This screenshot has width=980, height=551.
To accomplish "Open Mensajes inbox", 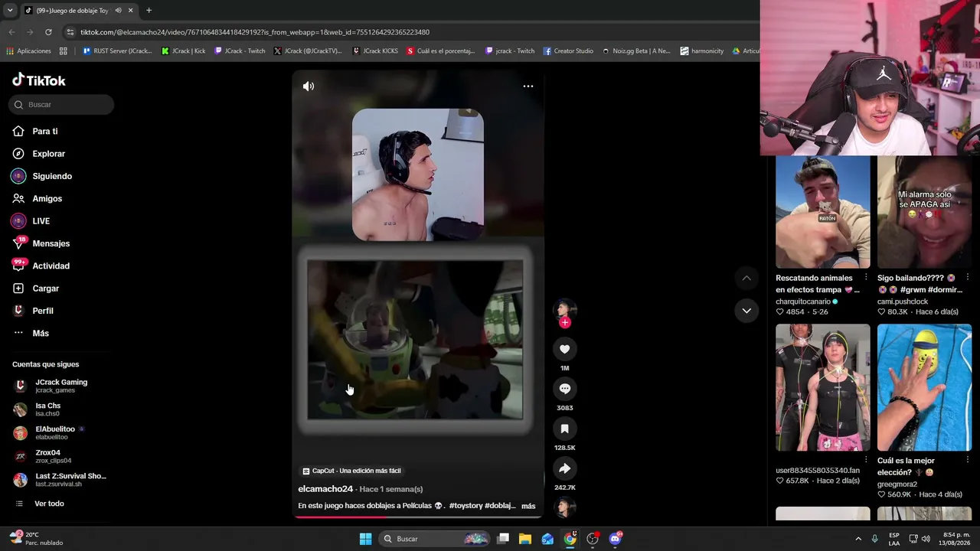I will click(x=51, y=243).
